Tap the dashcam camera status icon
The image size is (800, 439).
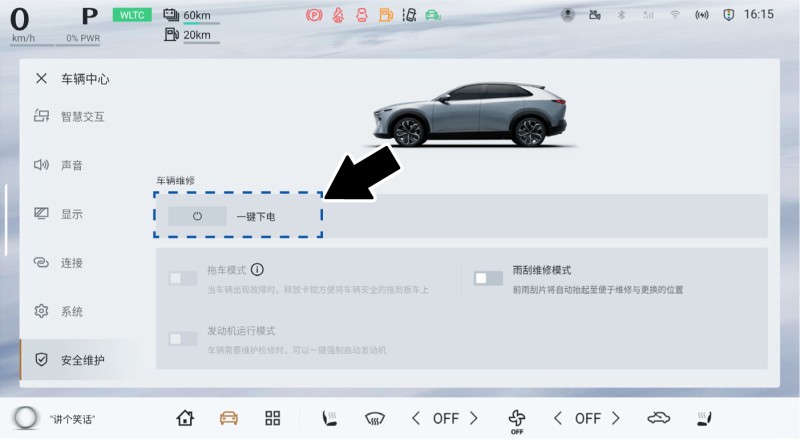tap(594, 15)
